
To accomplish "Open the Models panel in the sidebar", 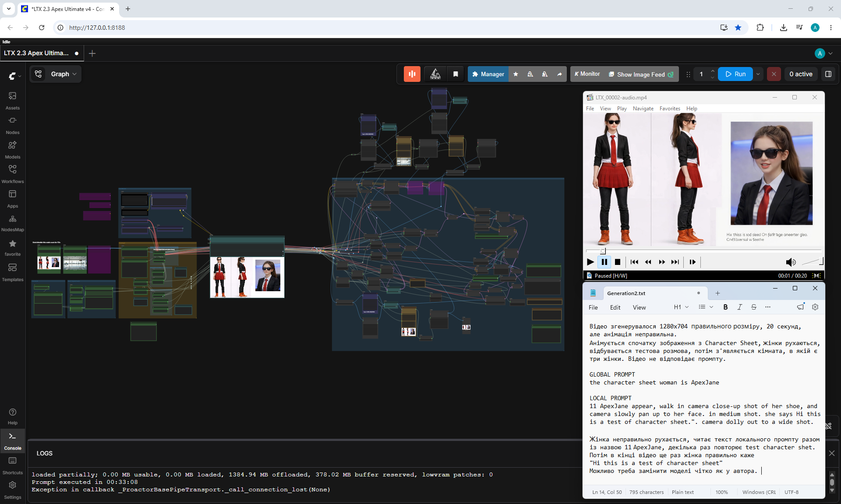I will tap(13, 149).
